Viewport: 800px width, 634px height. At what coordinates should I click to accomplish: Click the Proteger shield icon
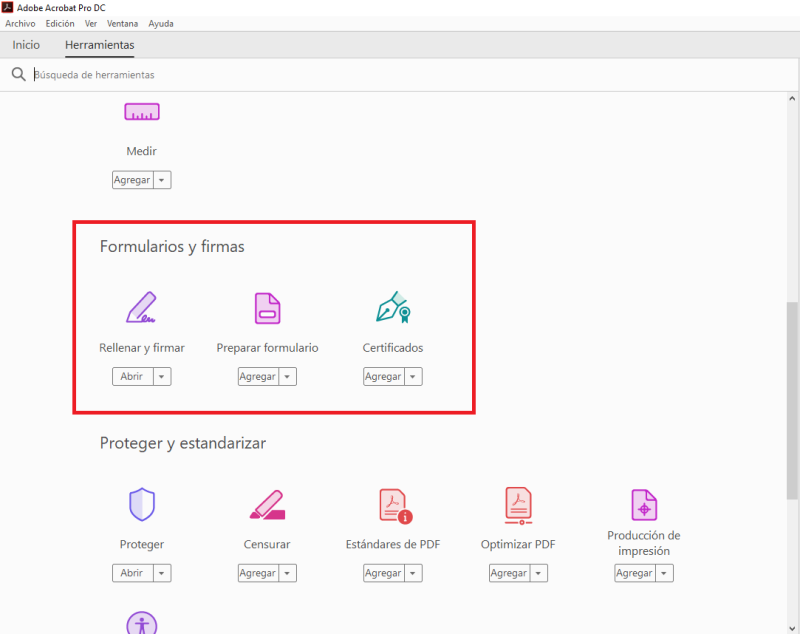tap(141, 504)
